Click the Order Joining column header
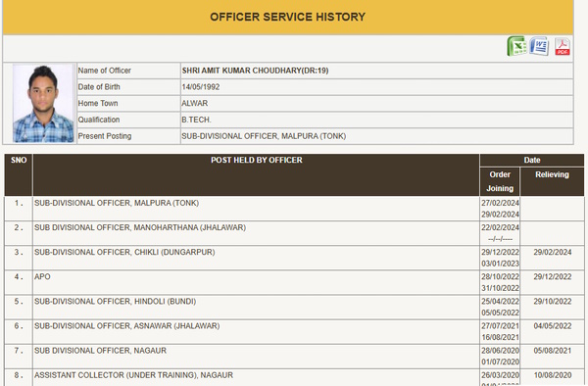This screenshot has height=386, width=588. pos(500,181)
